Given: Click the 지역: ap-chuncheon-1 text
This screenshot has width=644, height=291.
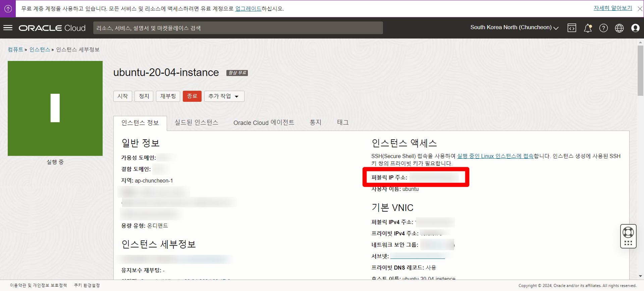Looking at the screenshot, I should [147, 180].
